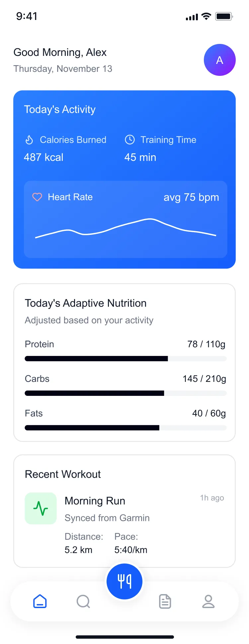Click the Carbs progress bar

point(125,393)
